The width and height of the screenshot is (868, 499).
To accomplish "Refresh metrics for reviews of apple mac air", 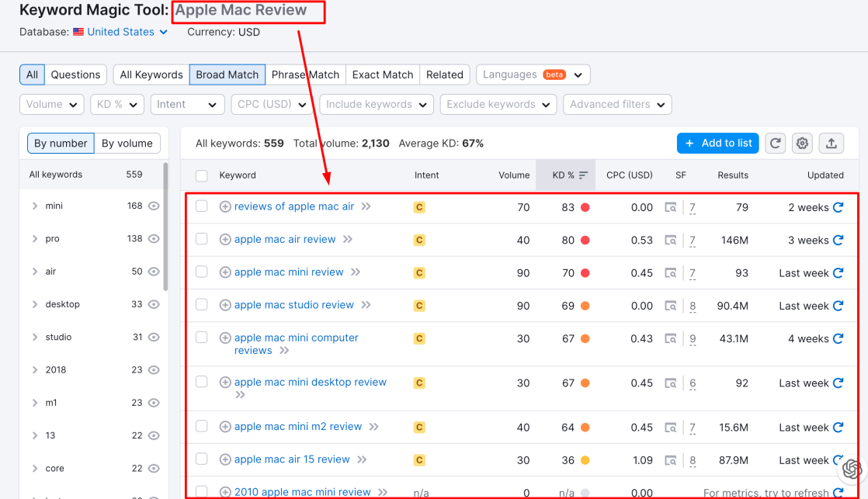I will click(x=838, y=207).
